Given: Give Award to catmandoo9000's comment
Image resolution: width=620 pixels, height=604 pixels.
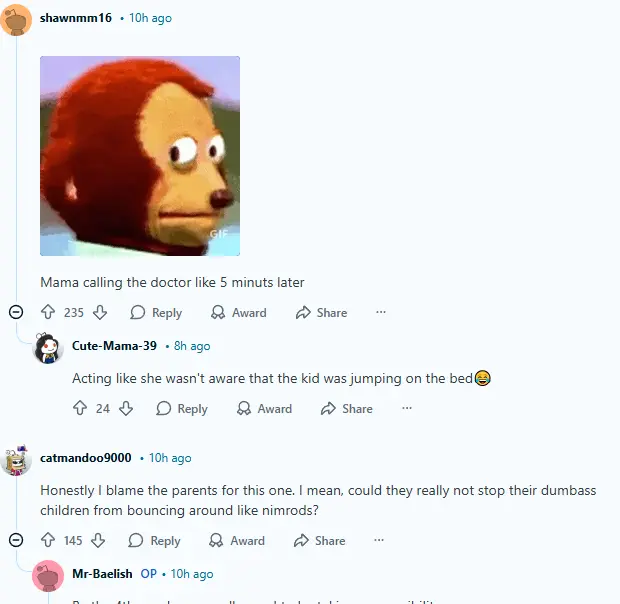Looking at the screenshot, I should [237, 540].
